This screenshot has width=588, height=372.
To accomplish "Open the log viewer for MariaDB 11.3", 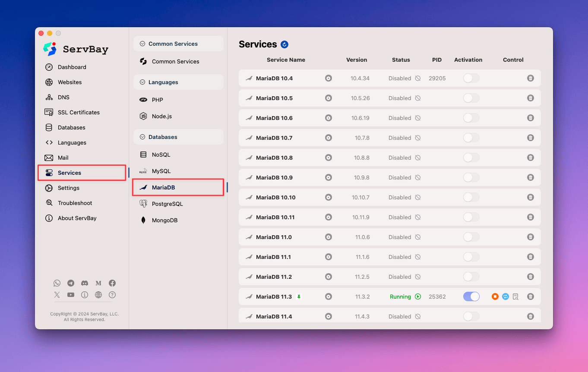I will click(515, 296).
